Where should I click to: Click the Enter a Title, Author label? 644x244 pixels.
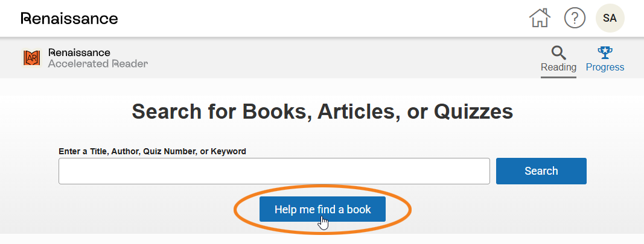click(x=152, y=152)
